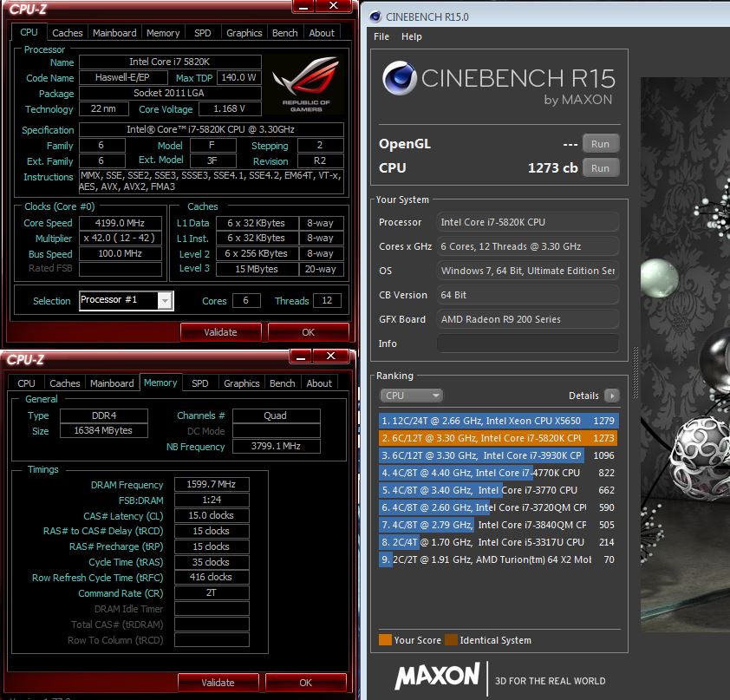Click the NB Frequency value 3799.1 MHz
Viewport: 730px width, 700px height.
pyautogui.click(x=276, y=446)
